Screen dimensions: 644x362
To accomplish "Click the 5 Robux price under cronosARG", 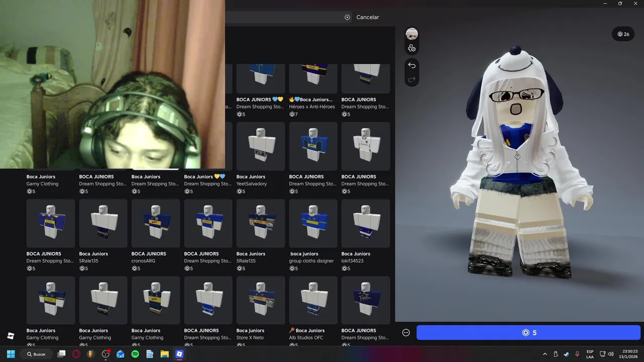I will click(x=136, y=268).
